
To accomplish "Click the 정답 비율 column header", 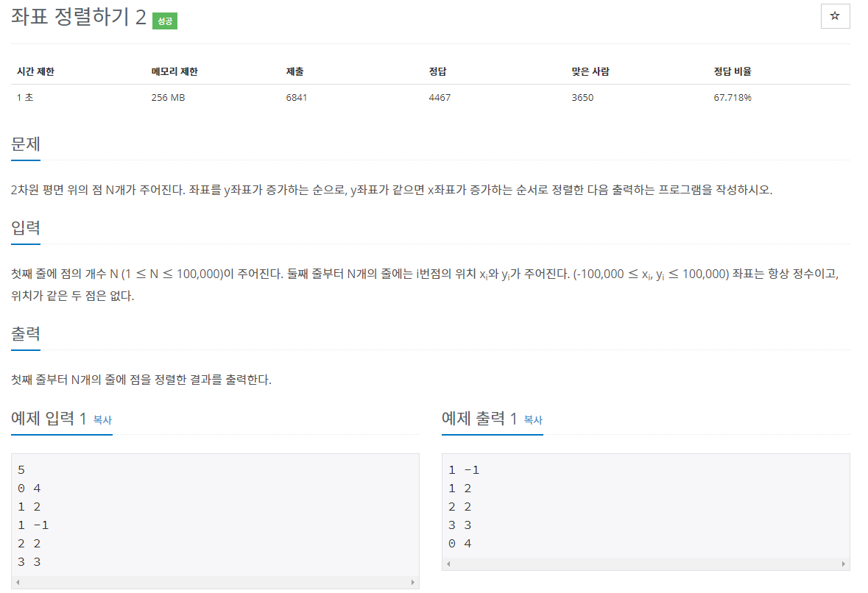I will tap(733, 71).
